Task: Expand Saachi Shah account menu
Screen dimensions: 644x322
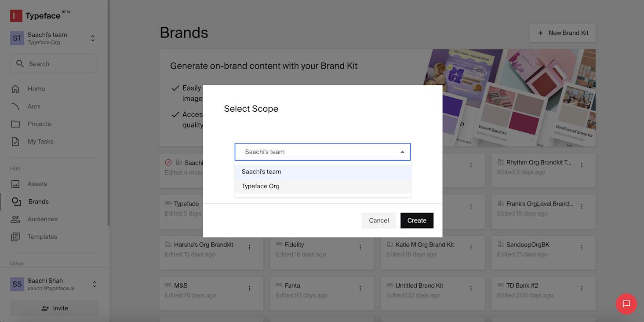Action: [x=94, y=284]
